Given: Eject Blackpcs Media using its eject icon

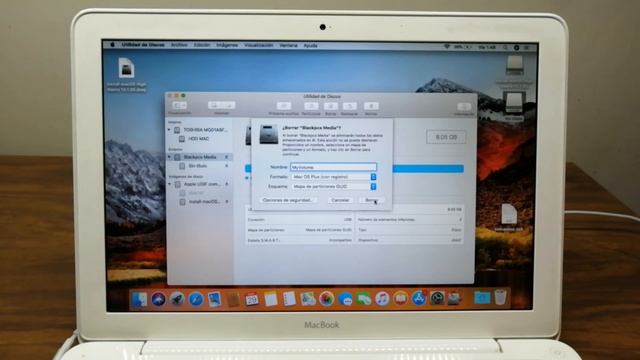Looking at the screenshot, I should pyautogui.click(x=227, y=157).
